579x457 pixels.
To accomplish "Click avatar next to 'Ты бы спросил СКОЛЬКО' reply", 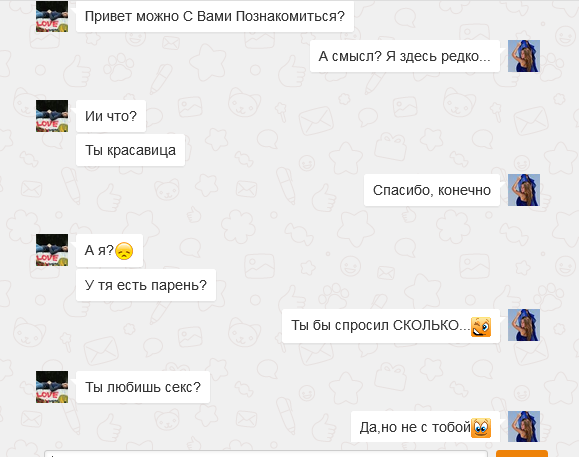I will click(524, 325).
